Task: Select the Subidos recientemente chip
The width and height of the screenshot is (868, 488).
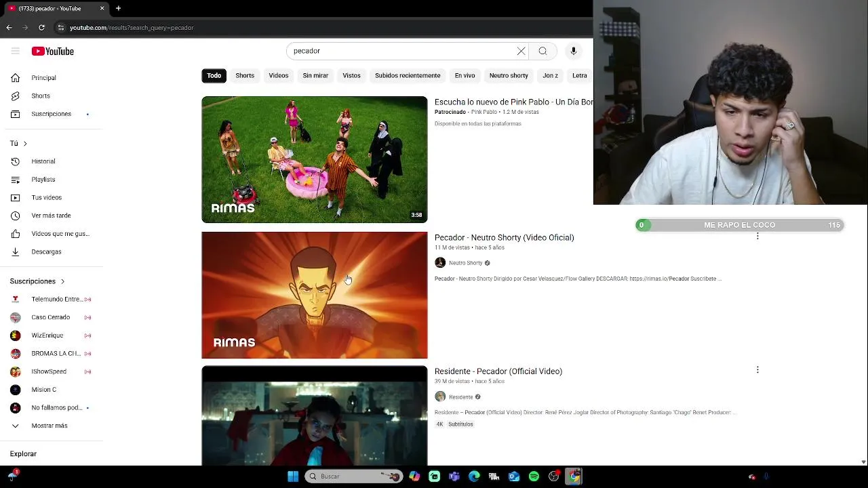Action: click(408, 75)
